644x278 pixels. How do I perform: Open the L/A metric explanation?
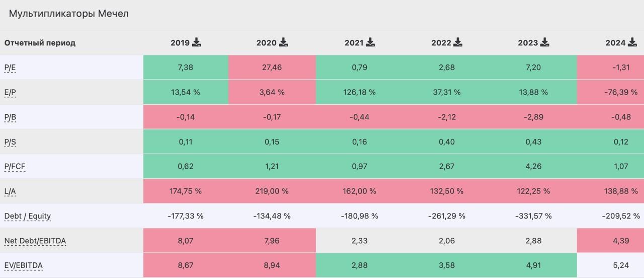(10, 191)
